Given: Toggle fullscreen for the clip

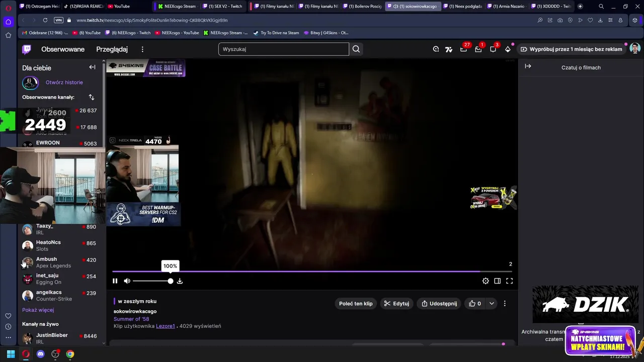Looking at the screenshot, I should (x=509, y=281).
